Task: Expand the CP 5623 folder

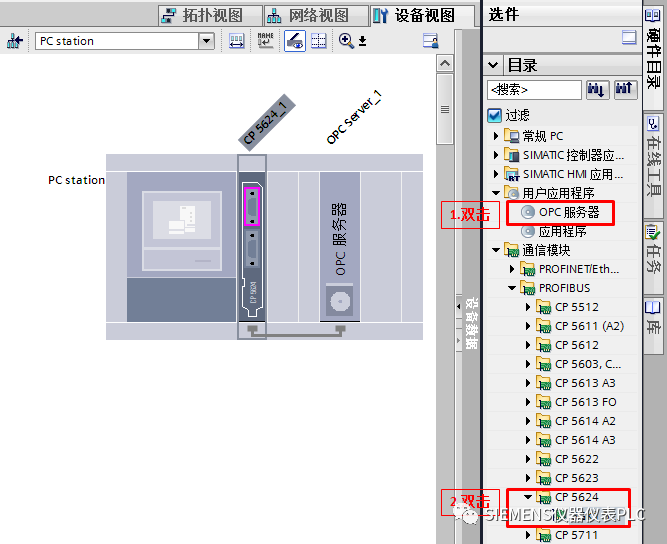Action: coord(528,478)
